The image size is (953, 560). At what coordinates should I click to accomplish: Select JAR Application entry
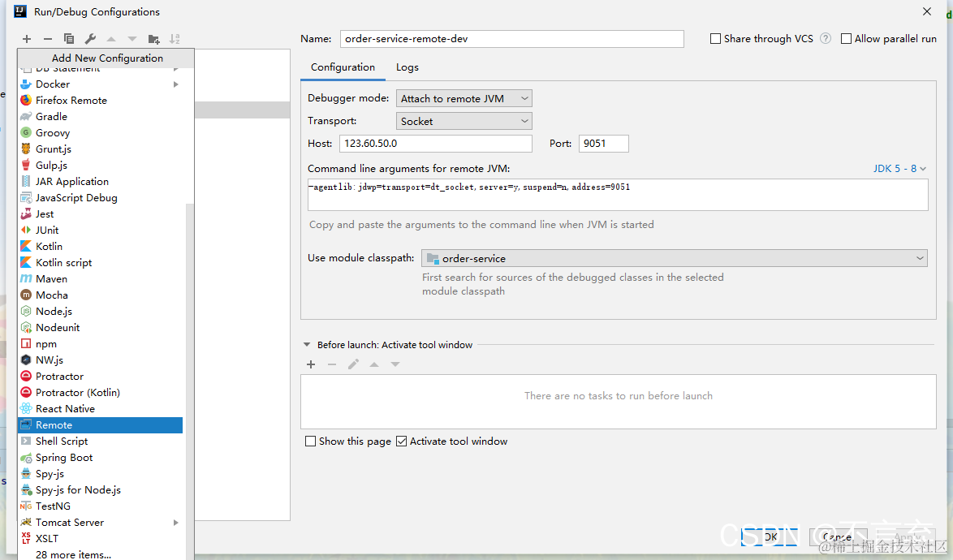101,182
